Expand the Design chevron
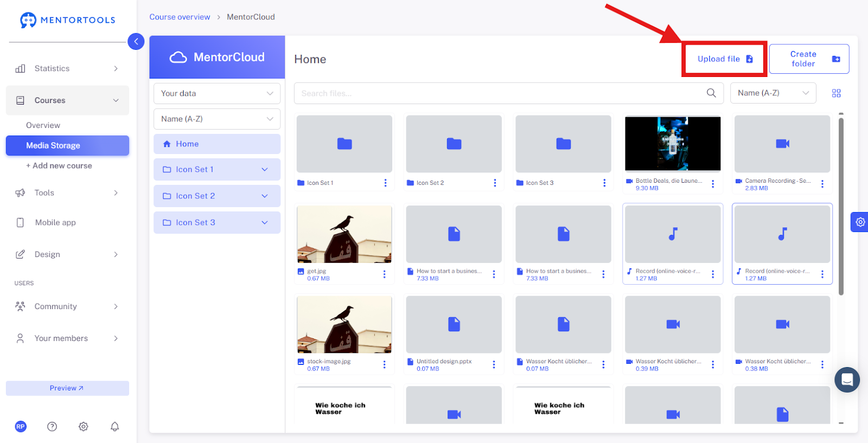Screen dimensions: 868x443 116,254
